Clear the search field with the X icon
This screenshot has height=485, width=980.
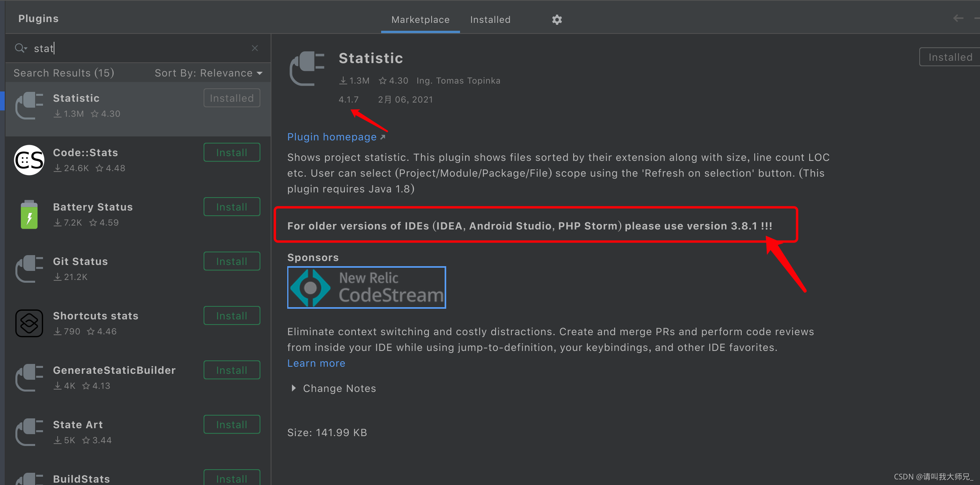tap(254, 48)
